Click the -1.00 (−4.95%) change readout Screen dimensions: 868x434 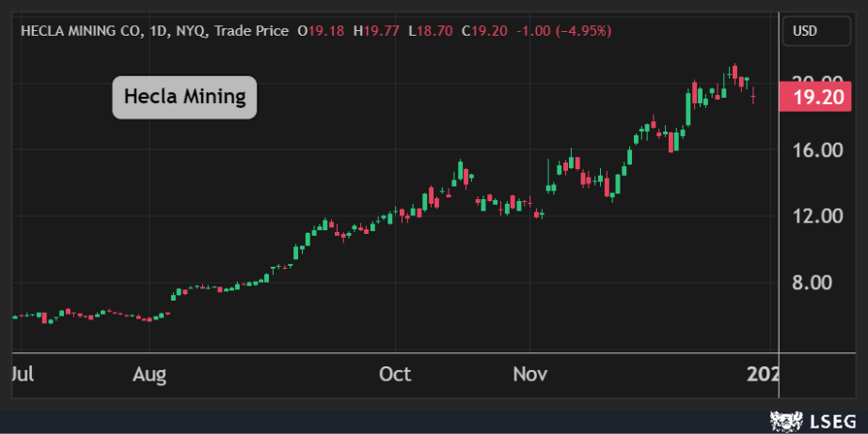tap(563, 31)
